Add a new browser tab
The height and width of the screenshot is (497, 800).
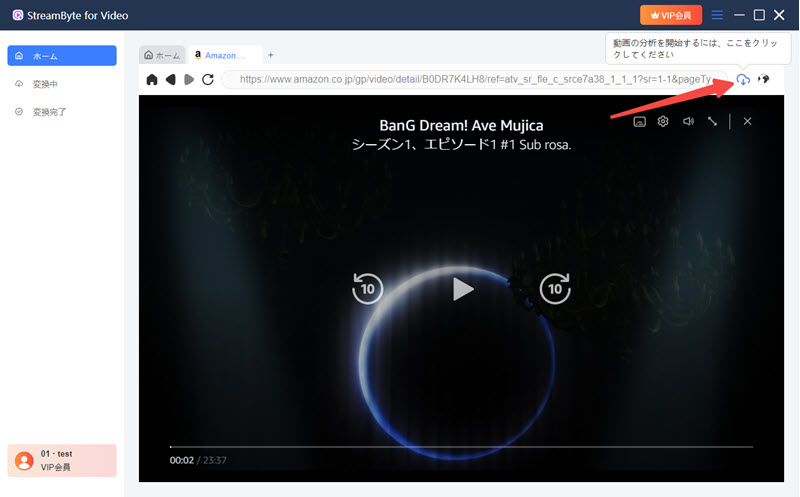(x=271, y=55)
